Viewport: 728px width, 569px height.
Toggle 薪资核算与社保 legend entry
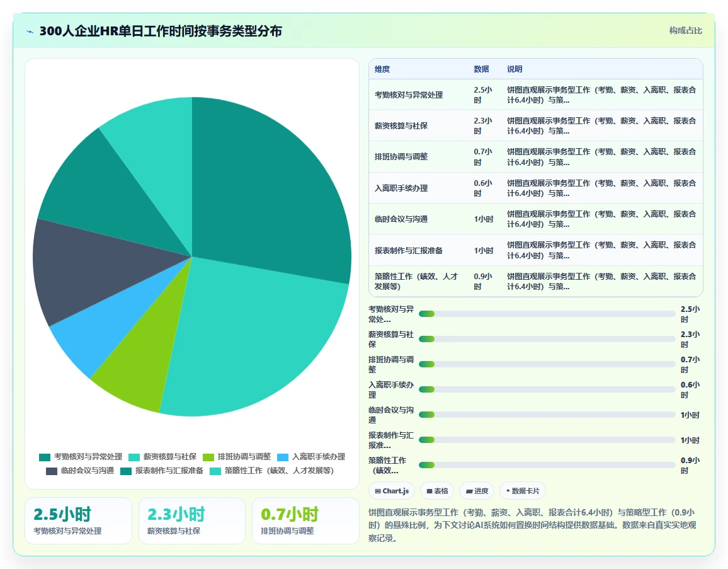click(x=162, y=457)
